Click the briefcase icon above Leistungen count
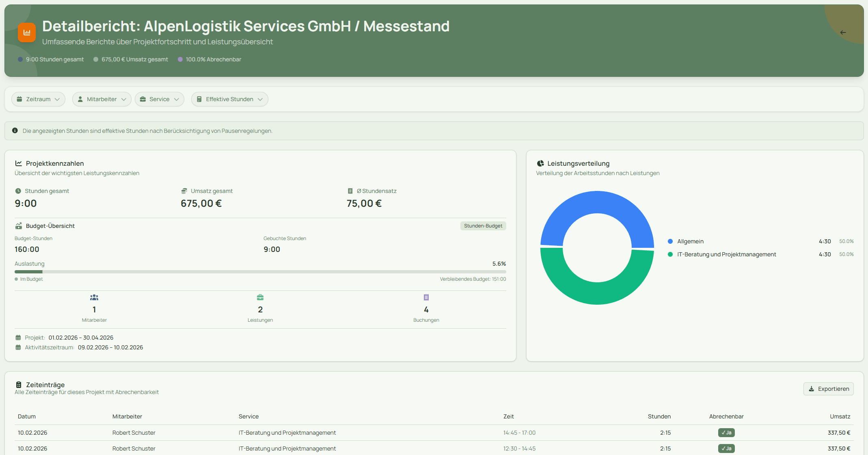Image resolution: width=868 pixels, height=455 pixels. (x=260, y=297)
